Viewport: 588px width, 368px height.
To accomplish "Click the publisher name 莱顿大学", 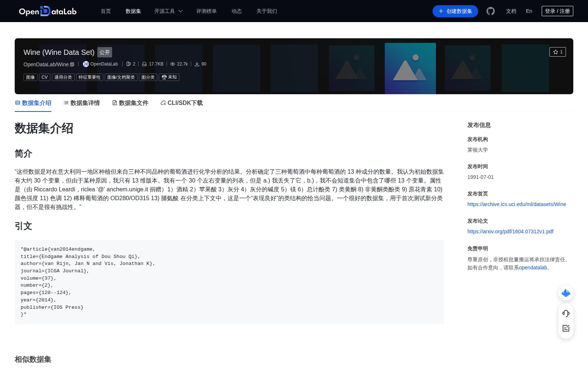I will [x=478, y=150].
